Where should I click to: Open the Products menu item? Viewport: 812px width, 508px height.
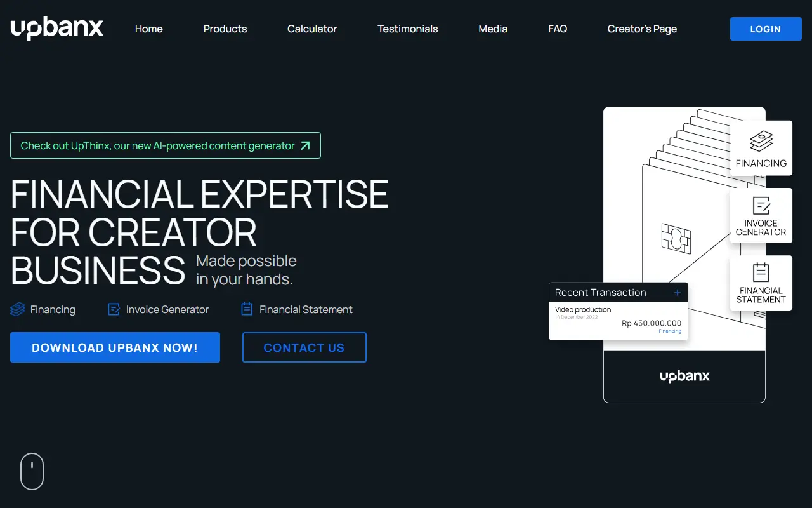[225, 29]
